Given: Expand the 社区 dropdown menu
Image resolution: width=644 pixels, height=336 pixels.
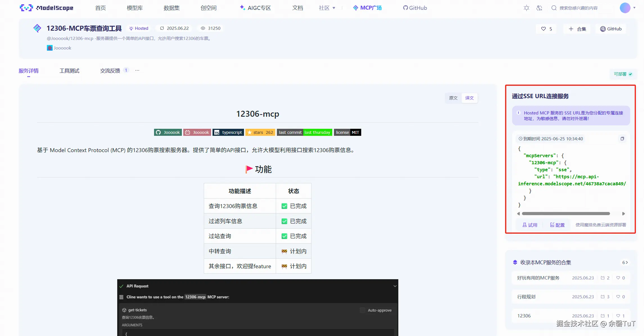Looking at the screenshot, I should (327, 8).
